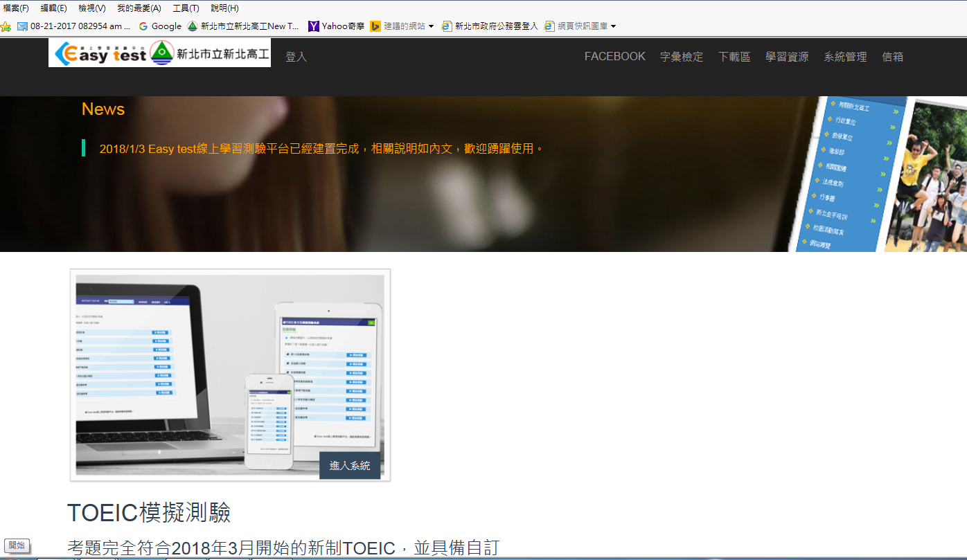The width and height of the screenshot is (967, 560).
Task: Click the 登入 link
Action: click(x=296, y=57)
